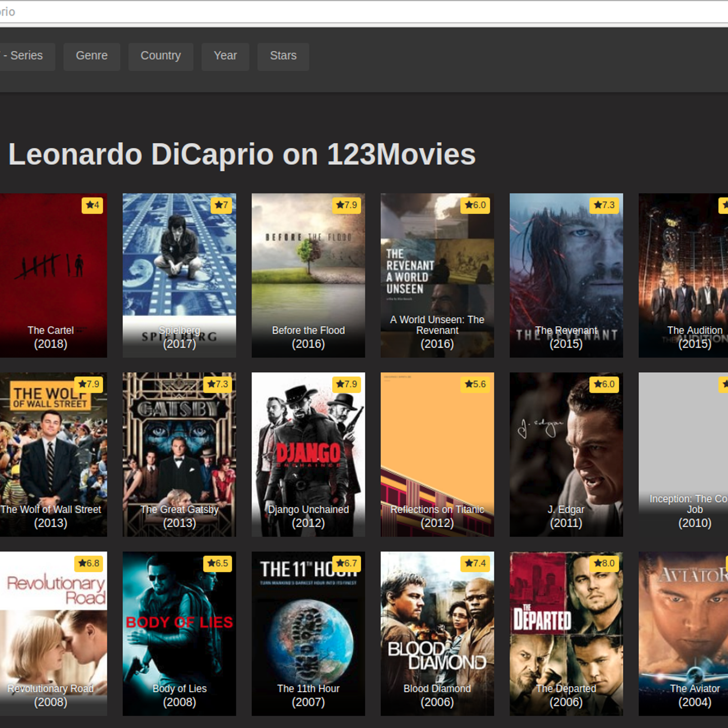The height and width of the screenshot is (728, 728).
Task: Open The Revenant (2015) poster
Action: (566, 275)
